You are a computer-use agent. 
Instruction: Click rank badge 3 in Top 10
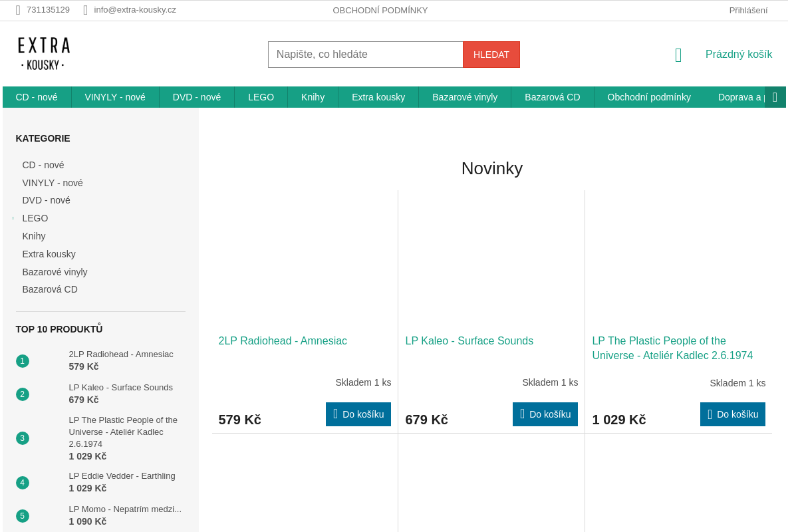[23, 438]
